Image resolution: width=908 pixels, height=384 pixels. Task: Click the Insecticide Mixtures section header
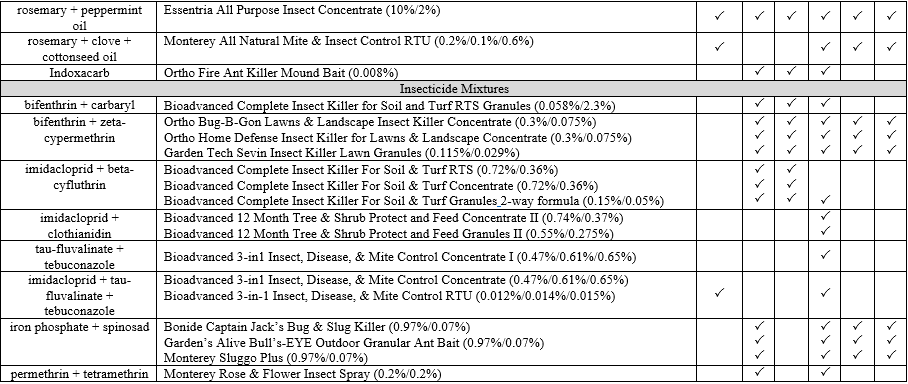tap(453, 89)
